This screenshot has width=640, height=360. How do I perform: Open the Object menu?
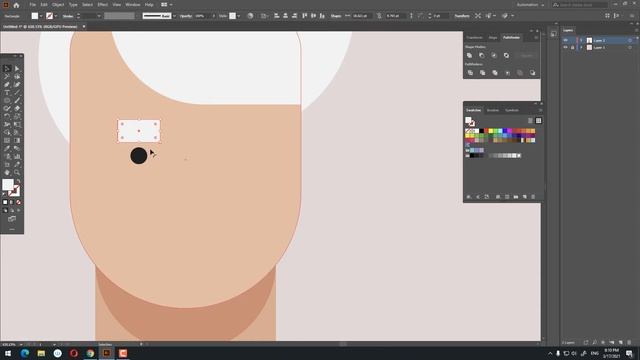point(58,5)
